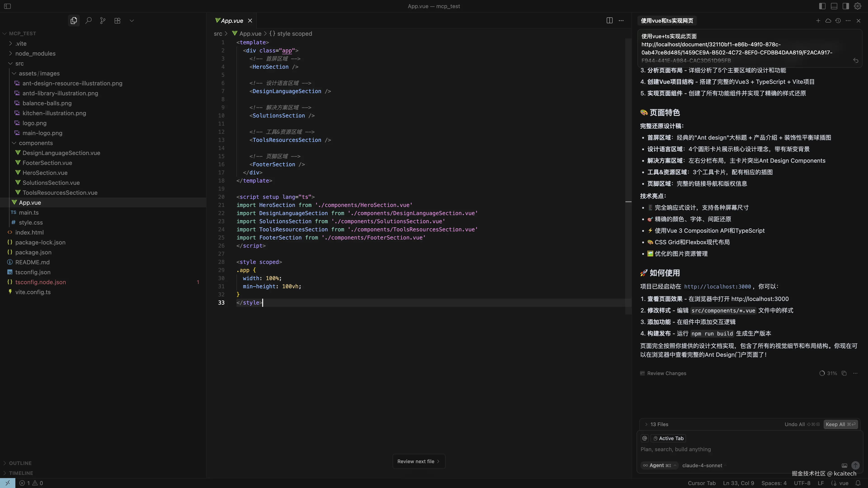Click the Keep All button
The width and height of the screenshot is (868, 488).
click(x=840, y=424)
